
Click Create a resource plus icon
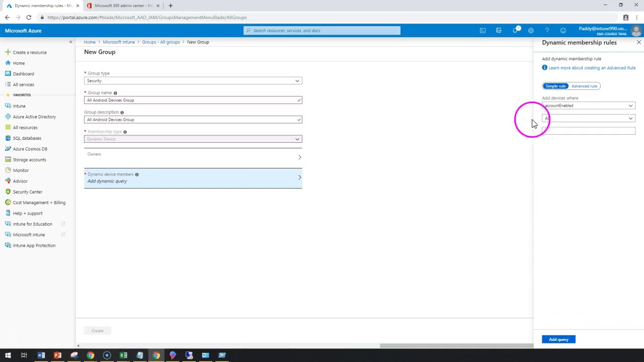pos(8,52)
